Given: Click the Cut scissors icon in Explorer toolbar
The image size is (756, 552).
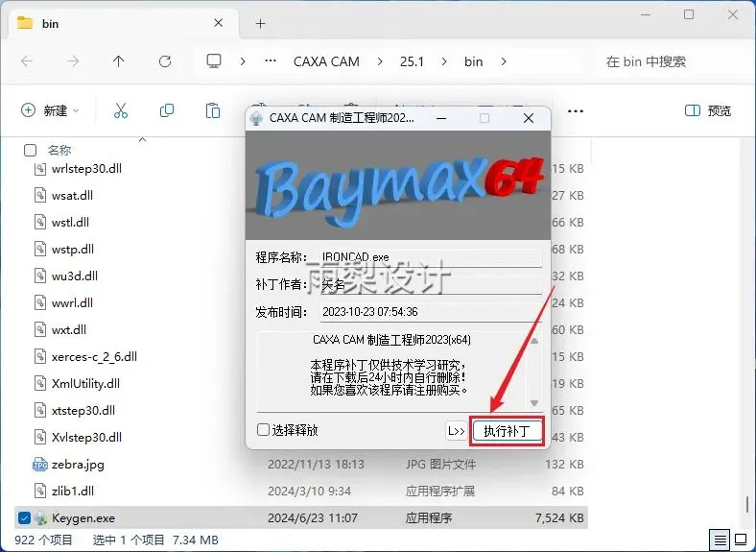Looking at the screenshot, I should (x=121, y=110).
